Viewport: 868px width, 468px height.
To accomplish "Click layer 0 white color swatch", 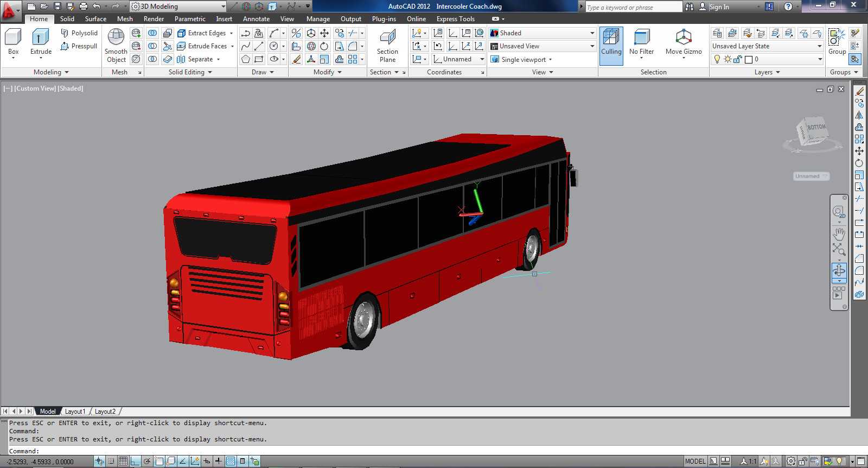I will (749, 60).
